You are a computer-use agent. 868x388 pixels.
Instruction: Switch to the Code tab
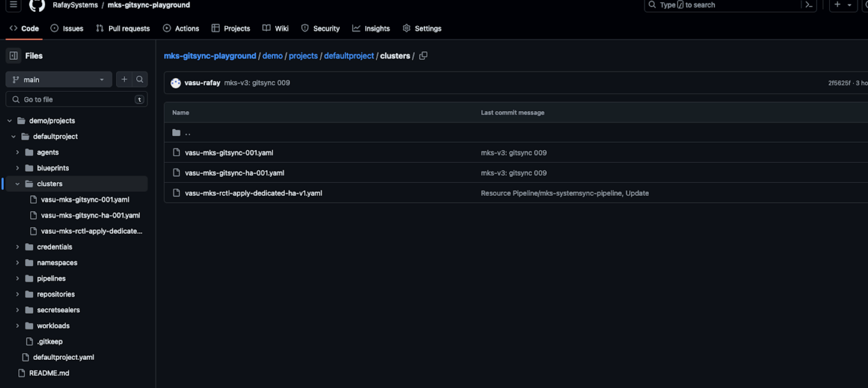point(24,28)
